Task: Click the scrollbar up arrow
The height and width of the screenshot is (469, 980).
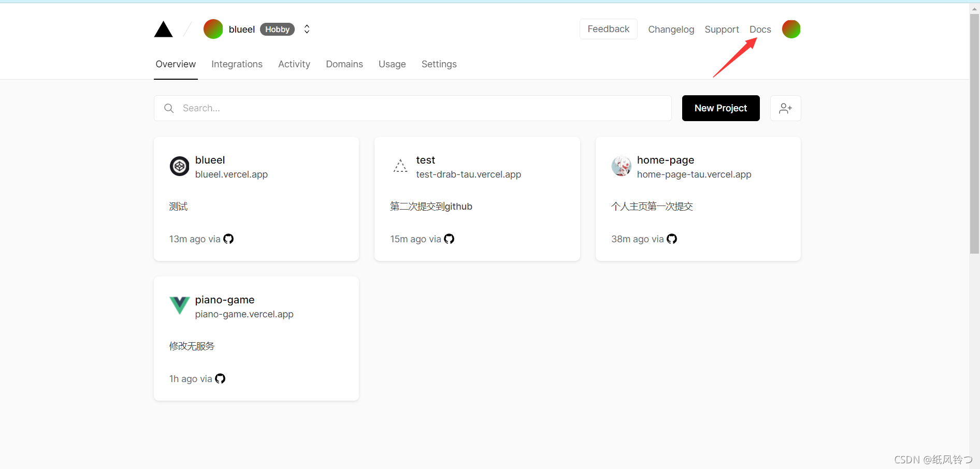Action: [974, 9]
